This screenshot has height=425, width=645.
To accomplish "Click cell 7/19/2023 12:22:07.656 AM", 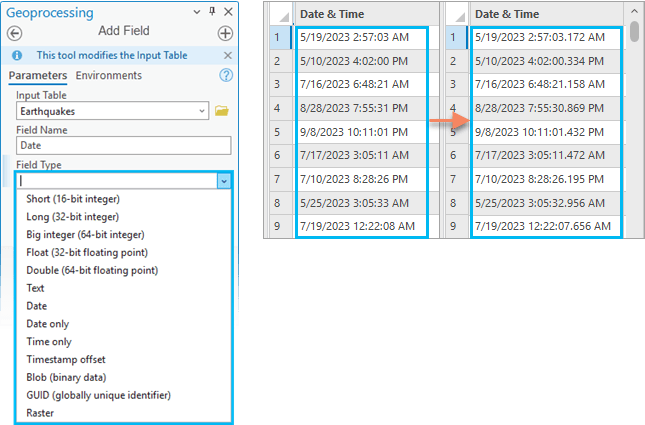I will point(546,226).
